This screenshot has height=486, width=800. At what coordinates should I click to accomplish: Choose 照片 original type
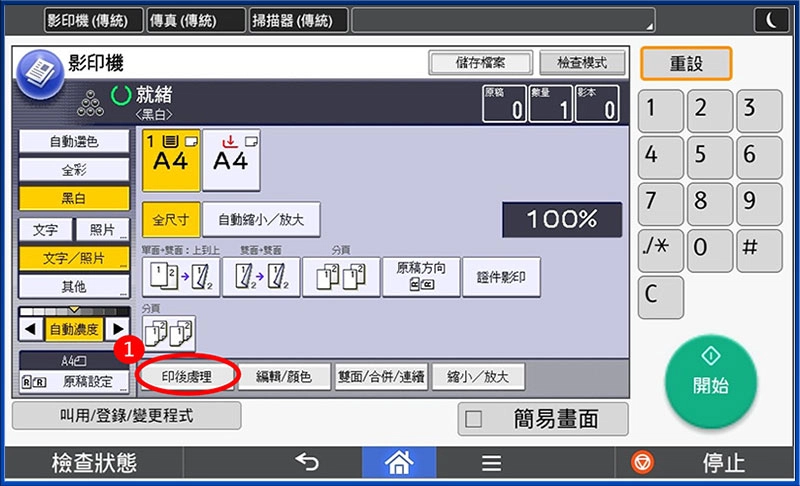[x=103, y=229]
